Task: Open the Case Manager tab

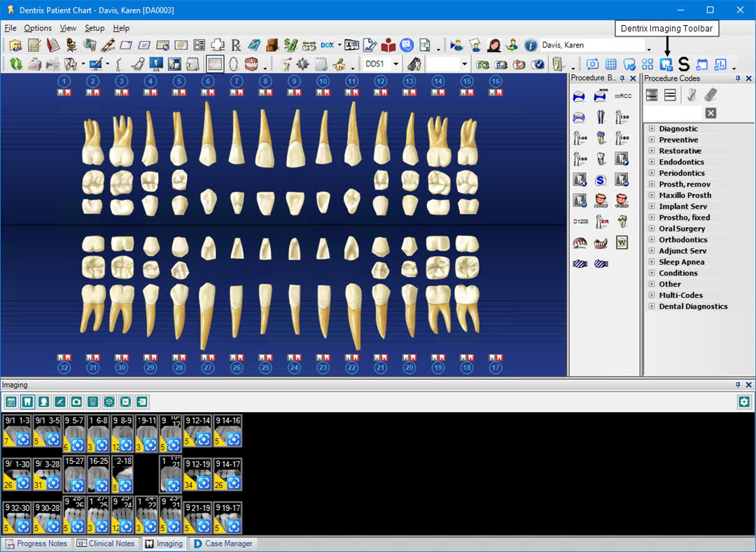Action: pos(223,544)
